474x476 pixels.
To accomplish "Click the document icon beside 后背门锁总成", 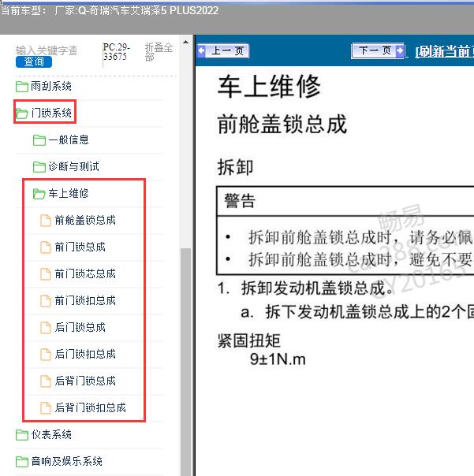I will 46,381.
